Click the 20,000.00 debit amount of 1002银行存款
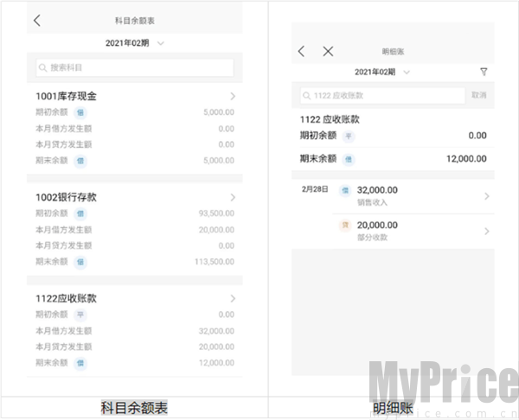This screenshot has width=519, height=420. (x=216, y=230)
